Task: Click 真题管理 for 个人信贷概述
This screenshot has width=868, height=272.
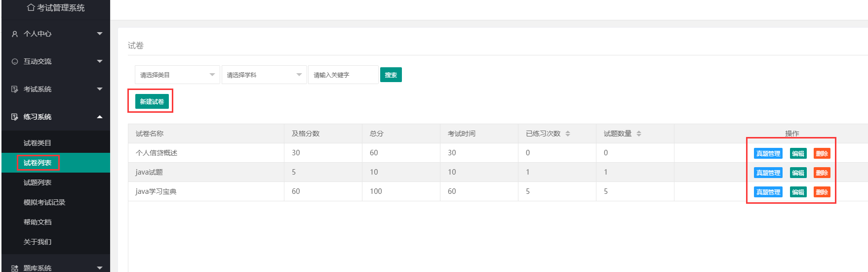Action: pyautogui.click(x=768, y=153)
